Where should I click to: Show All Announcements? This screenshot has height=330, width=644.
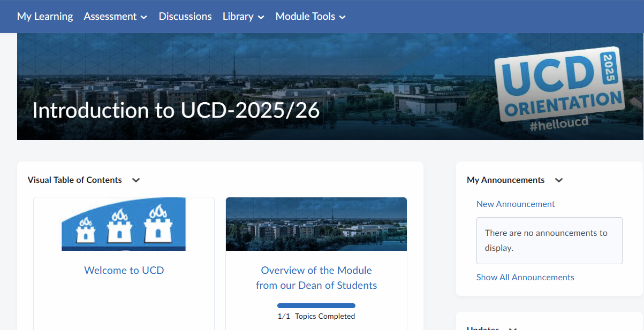tap(525, 277)
